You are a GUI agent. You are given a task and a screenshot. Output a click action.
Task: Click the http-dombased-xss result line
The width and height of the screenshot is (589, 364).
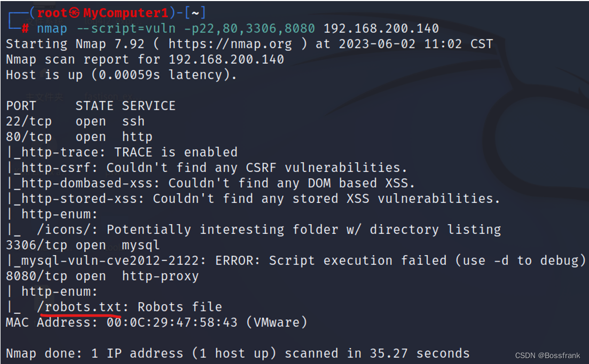click(x=211, y=183)
